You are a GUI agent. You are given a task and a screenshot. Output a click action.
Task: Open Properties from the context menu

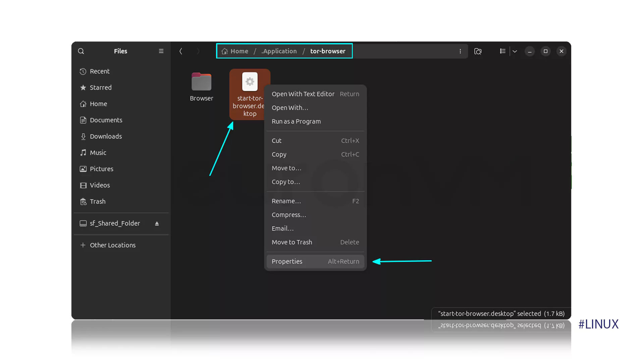tap(315, 261)
